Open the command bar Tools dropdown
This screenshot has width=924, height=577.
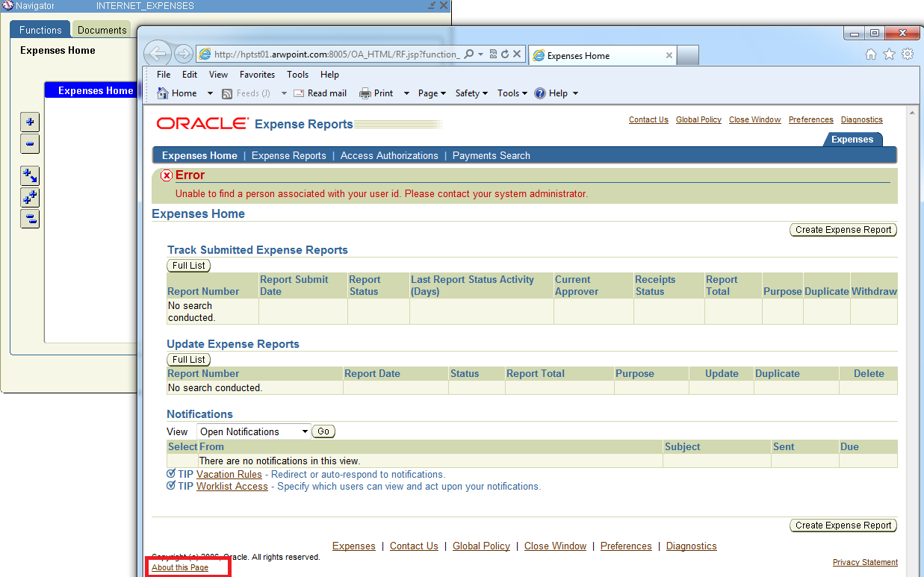(512, 93)
